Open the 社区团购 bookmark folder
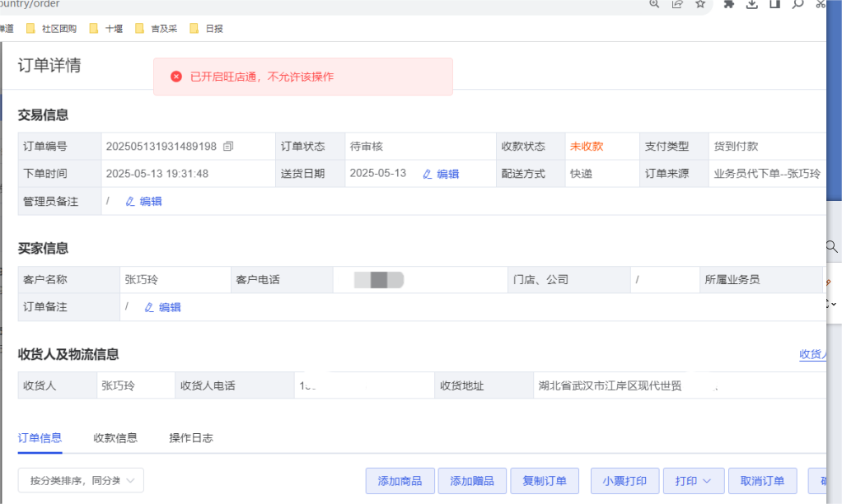This screenshot has height=504, width=842. coord(52,29)
